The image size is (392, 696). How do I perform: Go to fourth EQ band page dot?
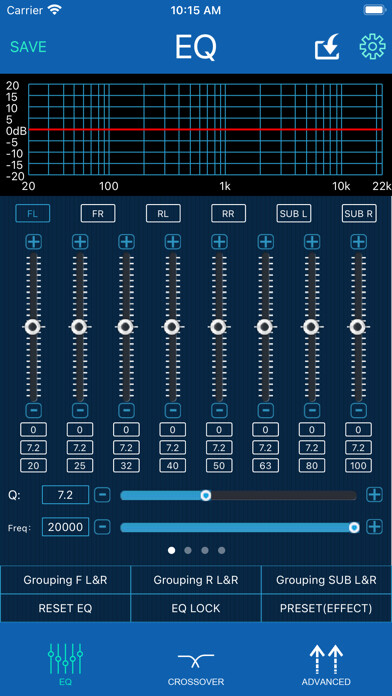pyautogui.click(x=222, y=550)
